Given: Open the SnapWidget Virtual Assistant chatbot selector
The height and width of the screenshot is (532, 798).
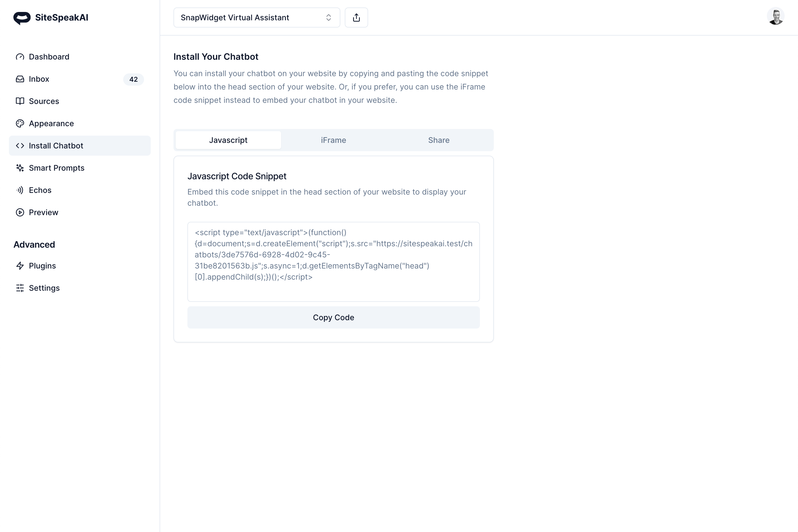Looking at the screenshot, I should (x=257, y=18).
